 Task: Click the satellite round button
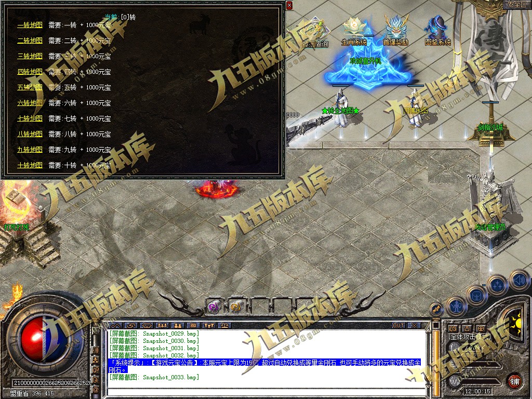tap(436, 309)
